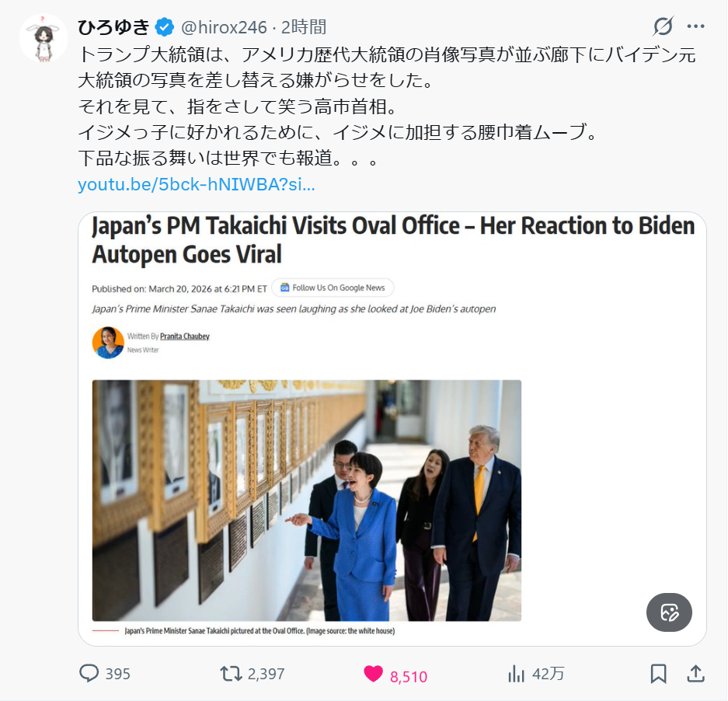This screenshot has height=701, width=728.
Task: Open the 2時間 post timestamp
Action: (x=304, y=27)
